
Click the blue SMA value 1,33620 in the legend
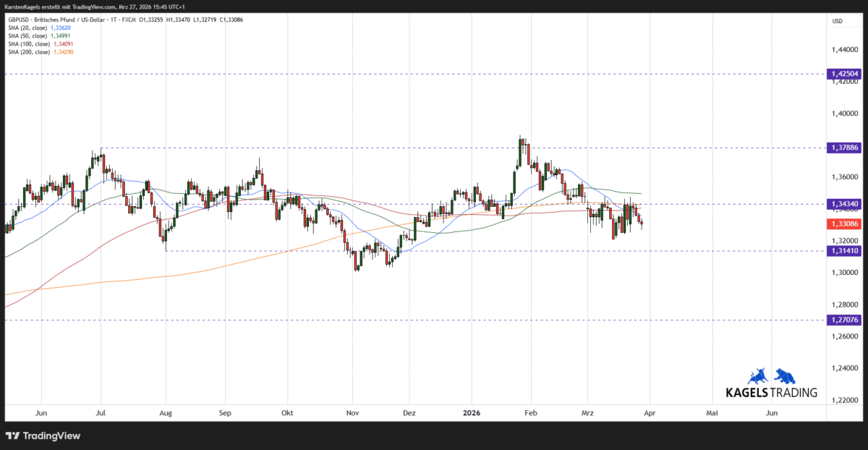pyautogui.click(x=60, y=27)
